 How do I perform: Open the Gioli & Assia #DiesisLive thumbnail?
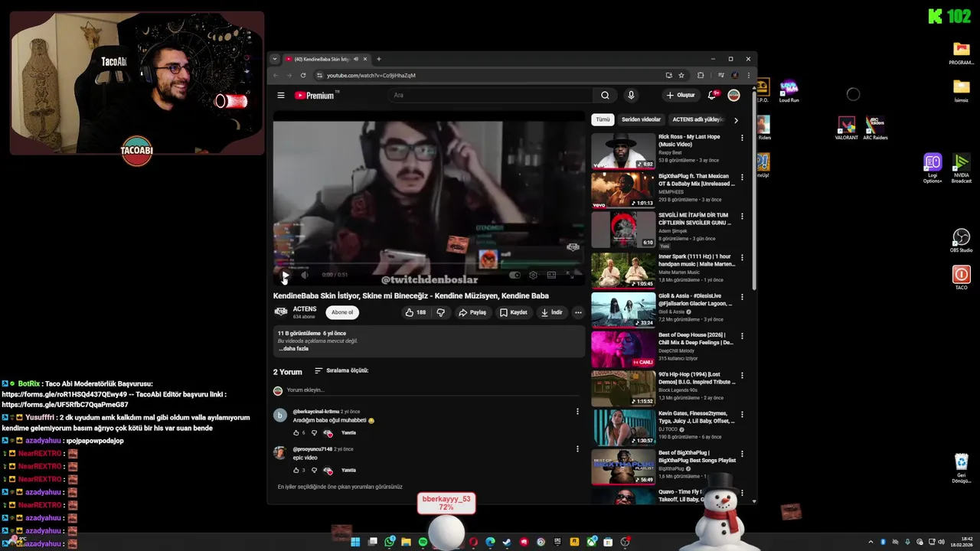click(623, 310)
